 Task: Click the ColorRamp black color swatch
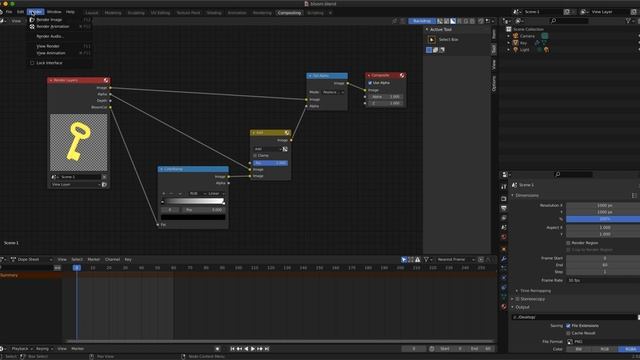[193, 217]
